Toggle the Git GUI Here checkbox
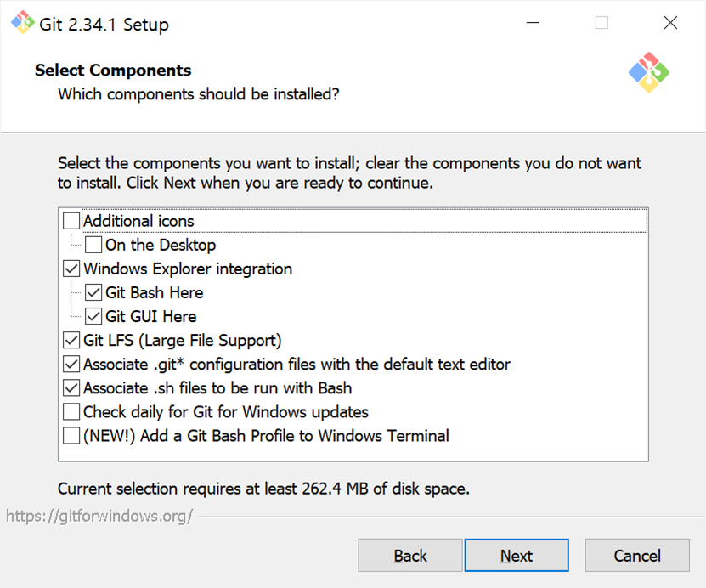 93,316
